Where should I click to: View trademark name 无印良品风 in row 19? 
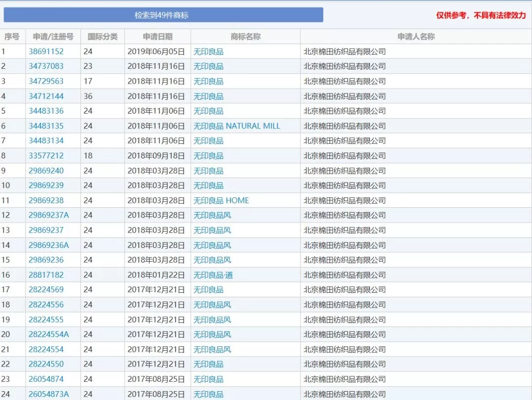click(212, 320)
